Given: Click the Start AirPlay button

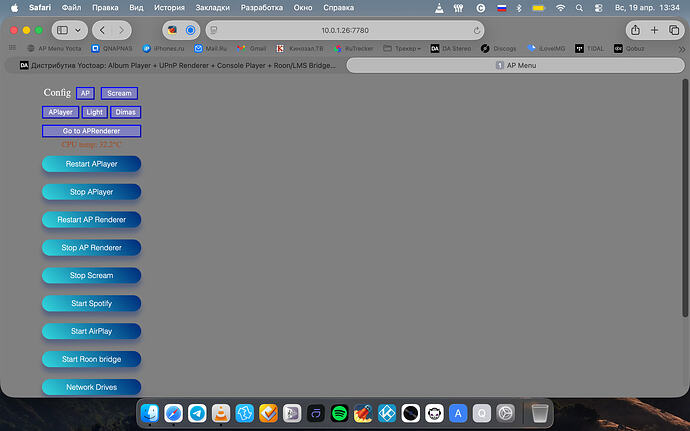Looking at the screenshot, I should coord(92,331).
